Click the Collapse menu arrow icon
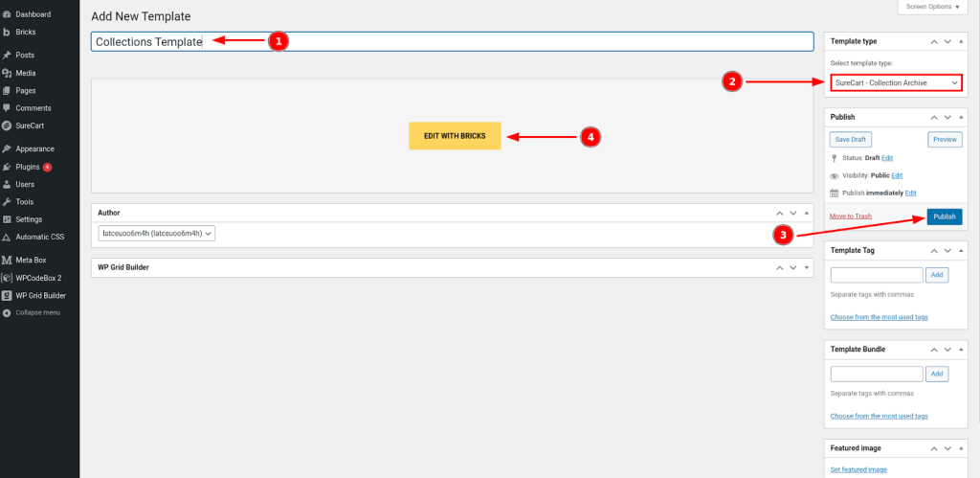The image size is (980, 478). point(7,312)
